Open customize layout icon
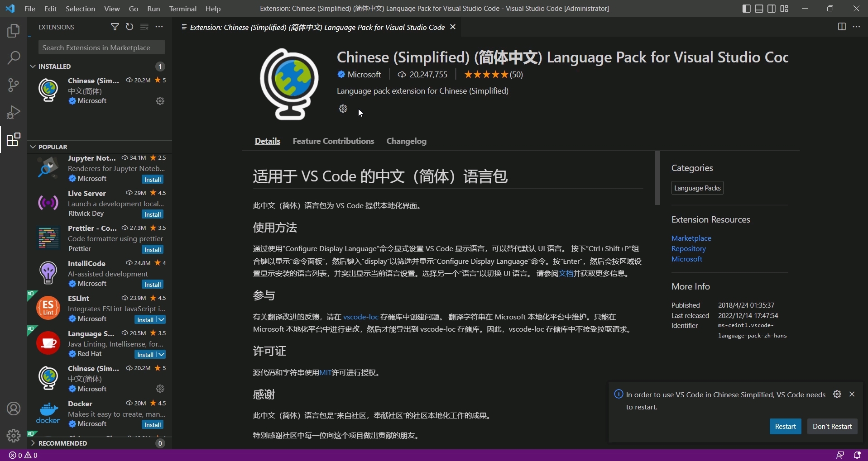 click(784, 9)
